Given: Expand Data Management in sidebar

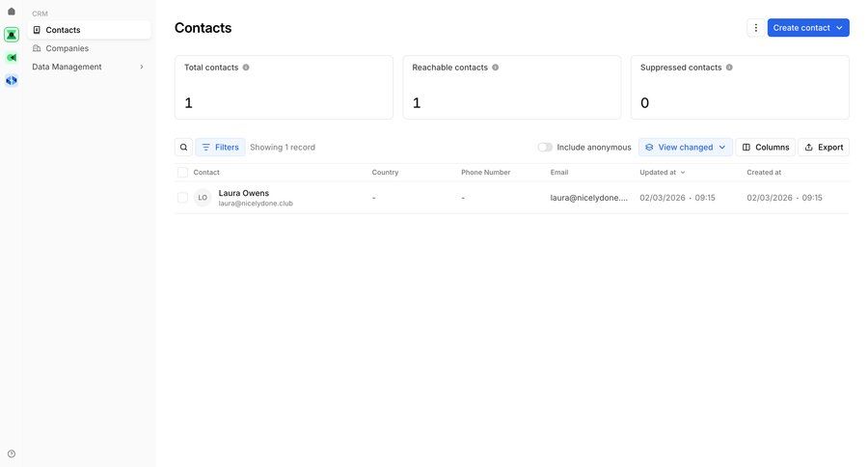Looking at the screenshot, I should point(89,67).
